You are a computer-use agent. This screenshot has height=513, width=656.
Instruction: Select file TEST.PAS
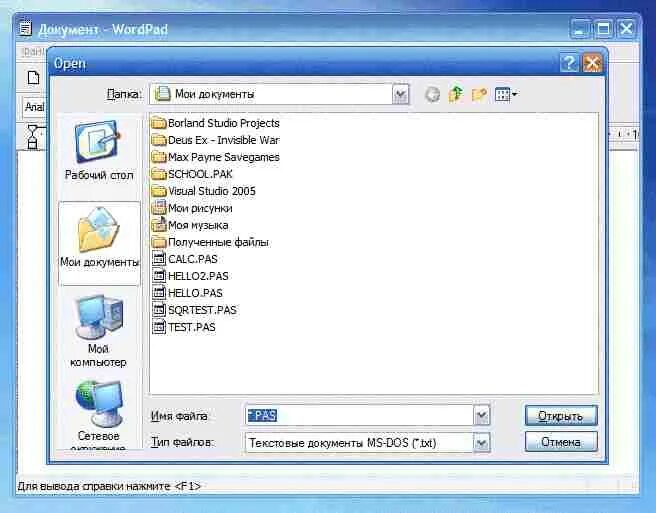point(184,327)
